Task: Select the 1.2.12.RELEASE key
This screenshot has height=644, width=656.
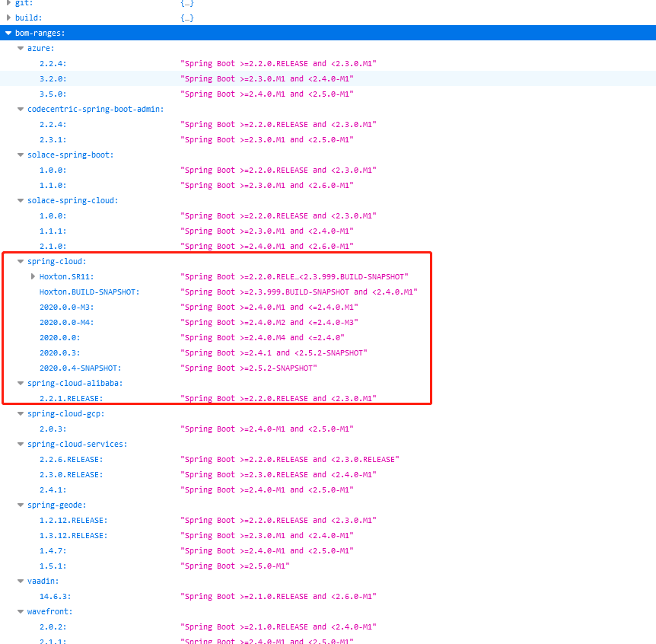Action: (x=73, y=521)
